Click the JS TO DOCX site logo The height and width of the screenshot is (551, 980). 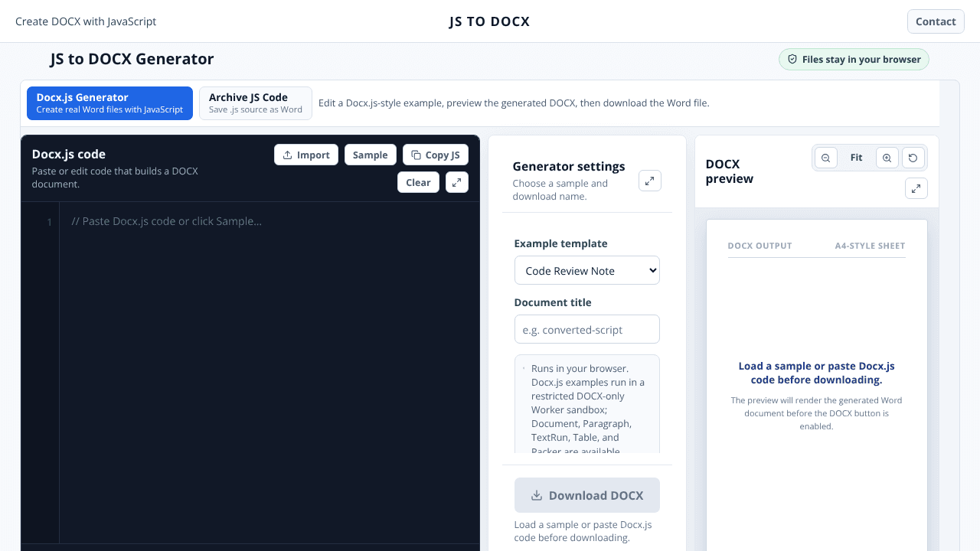tap(490, 21)
